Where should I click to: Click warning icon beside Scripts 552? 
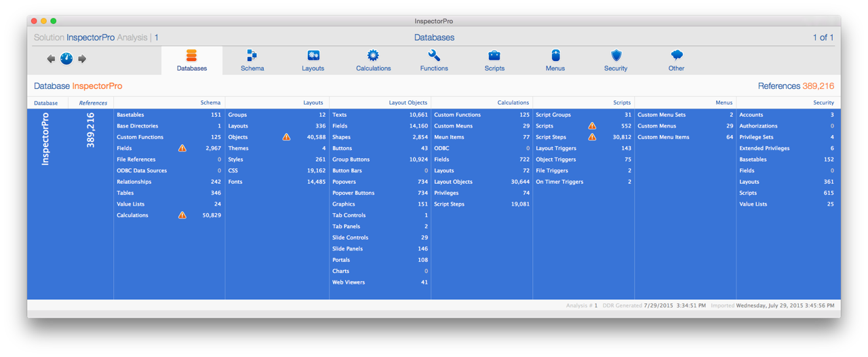[x=592, y=126]
